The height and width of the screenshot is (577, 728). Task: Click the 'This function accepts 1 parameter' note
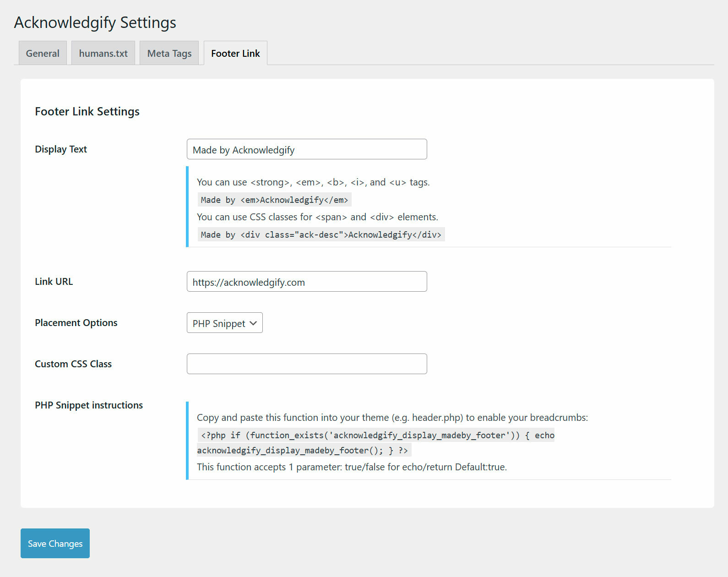point(352,467)
